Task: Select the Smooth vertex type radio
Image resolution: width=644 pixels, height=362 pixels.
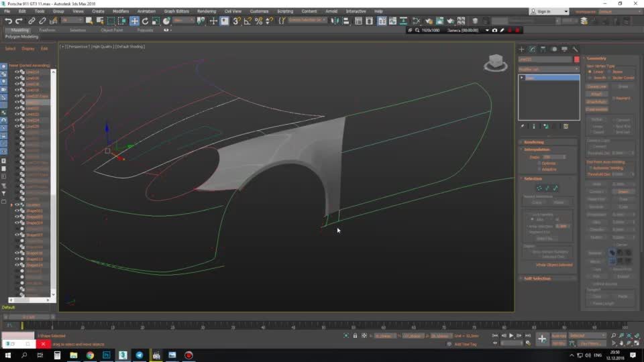Action: pyautogui.click(x=590, y=78)
